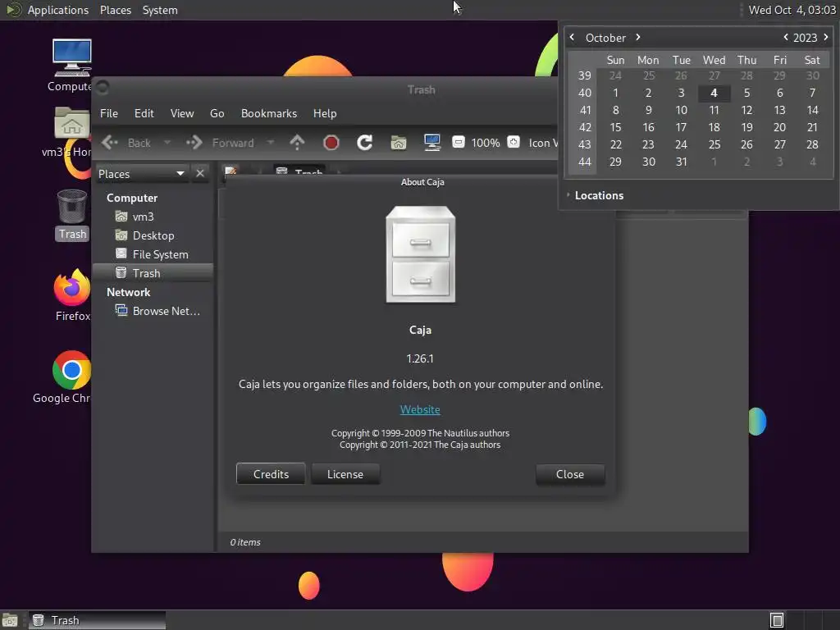Go to previous month in calendar
Screen dimensions: 840x630
[572, 37]
